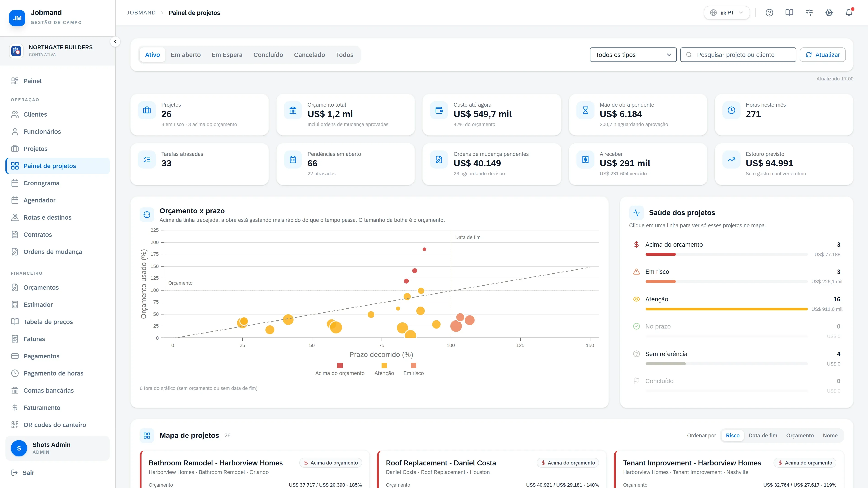Screen dimensions: 868x488
Task: Open the documentation book icon
Action: click(789, 13)
